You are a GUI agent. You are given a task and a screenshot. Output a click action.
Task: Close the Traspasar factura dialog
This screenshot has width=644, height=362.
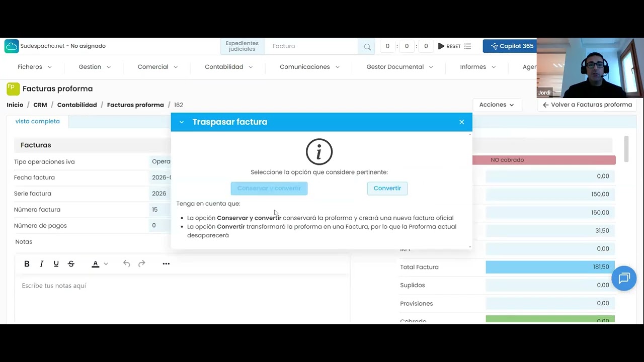point(461,122)
